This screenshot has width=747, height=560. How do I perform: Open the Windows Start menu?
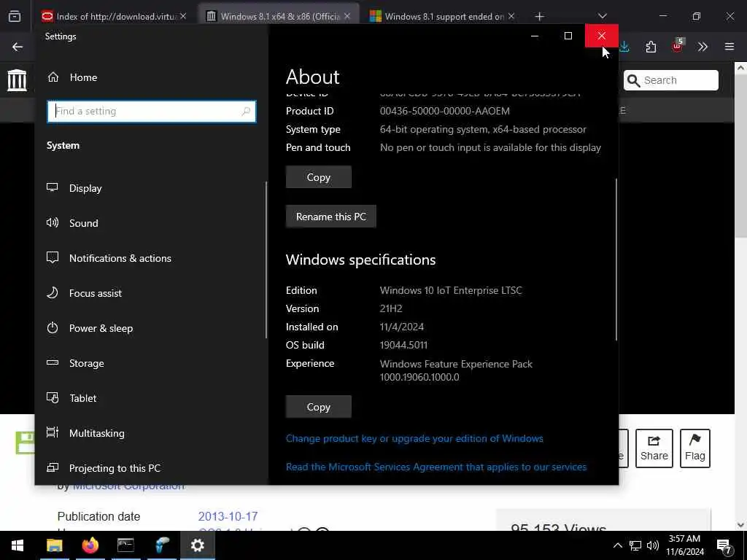tap(18, 545)
